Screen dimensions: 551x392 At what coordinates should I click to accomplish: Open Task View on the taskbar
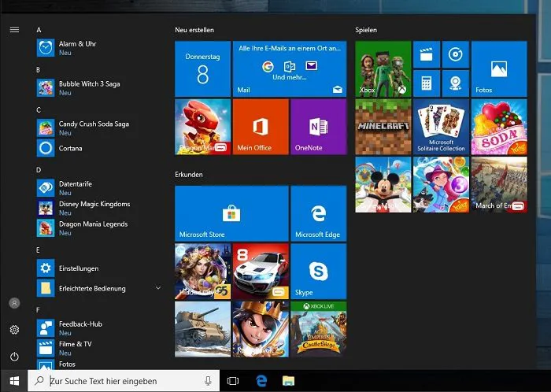tap(233, 381)
